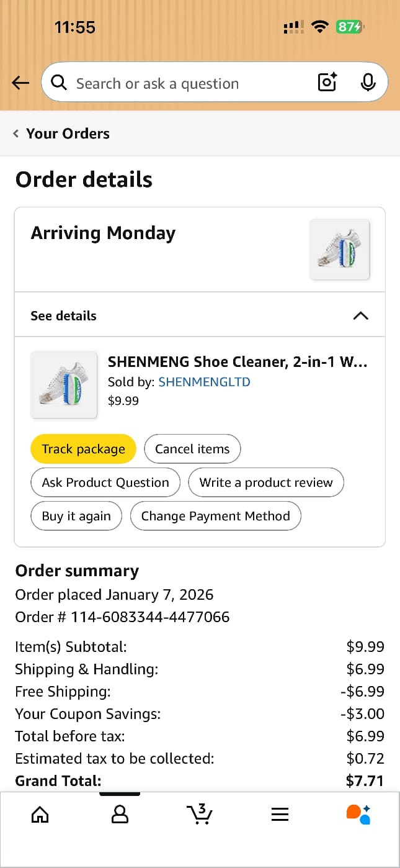The width and height of the screenshot is (400, 868).
Task: Open the Rufus AI assistant icon
Action: (358, 814)
